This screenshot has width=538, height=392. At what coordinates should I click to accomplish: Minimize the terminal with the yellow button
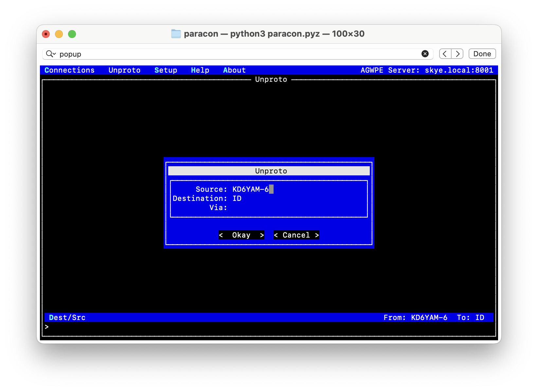tap(59, 34)
